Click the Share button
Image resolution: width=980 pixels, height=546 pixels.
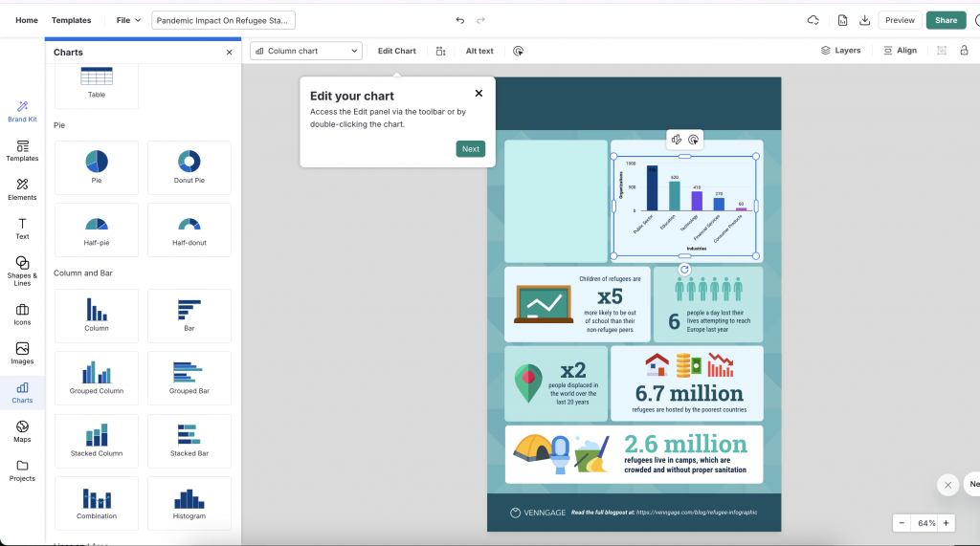(x=946, y=20)
